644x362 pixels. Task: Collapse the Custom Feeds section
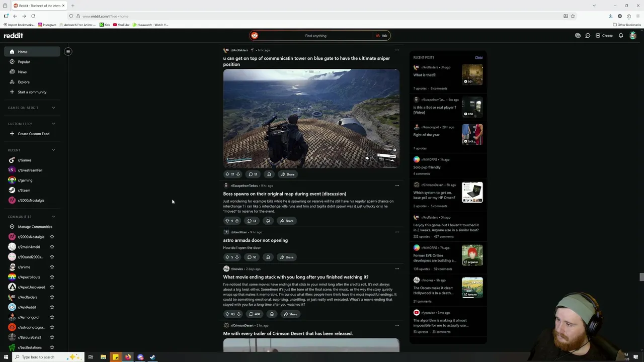point(53,124)
